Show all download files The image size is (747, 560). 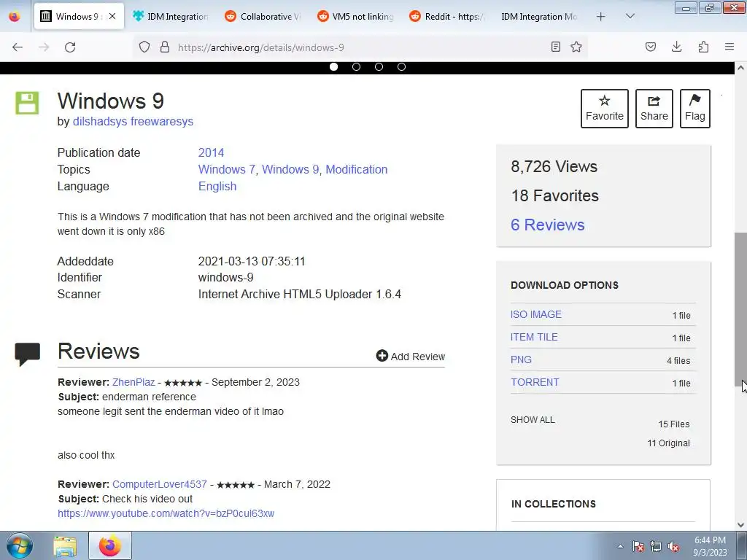[533, 420]
